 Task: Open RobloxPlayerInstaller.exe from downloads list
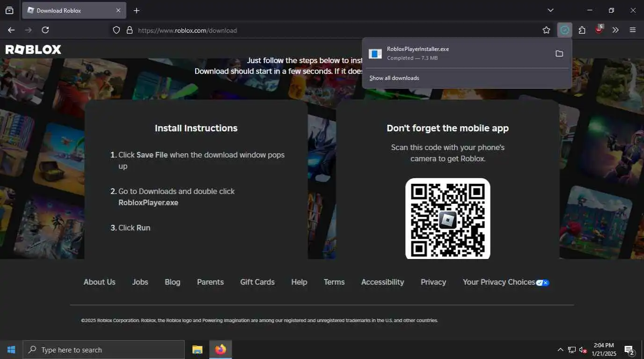pyautogui.click(x=456, y=53)
